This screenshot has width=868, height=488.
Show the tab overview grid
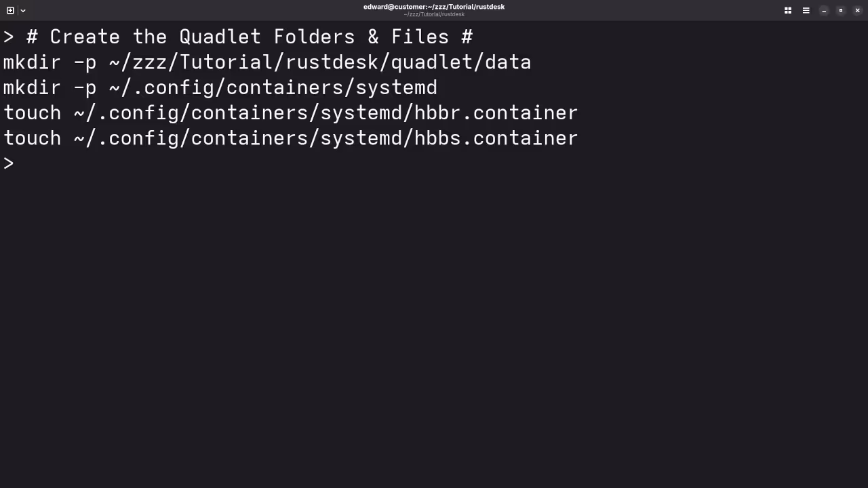click(x=788, y=10)
